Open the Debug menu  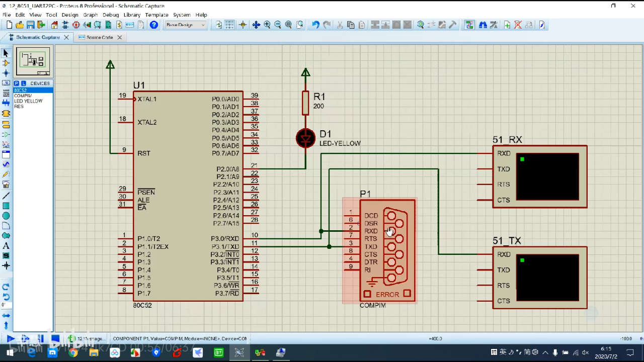point(111,15)
